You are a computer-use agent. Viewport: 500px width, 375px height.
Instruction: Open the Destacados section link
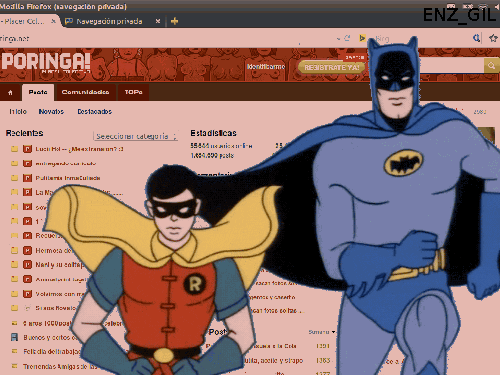95,112
